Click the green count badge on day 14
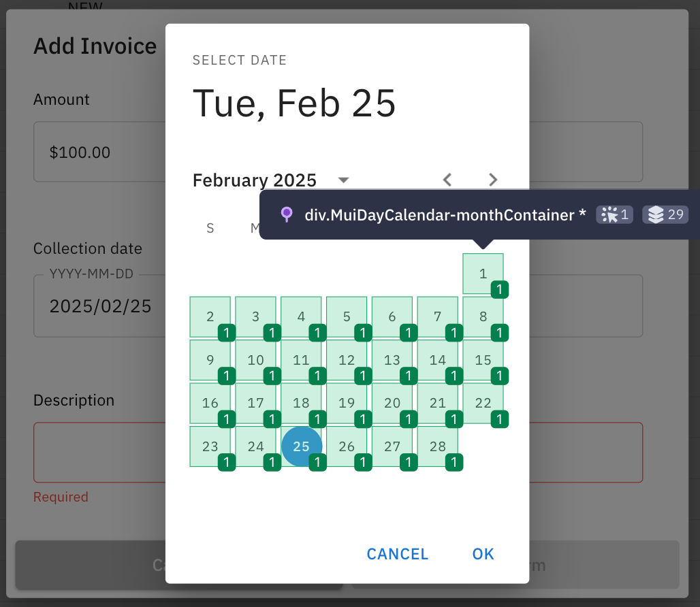700x607 pixels. (454, 376)
